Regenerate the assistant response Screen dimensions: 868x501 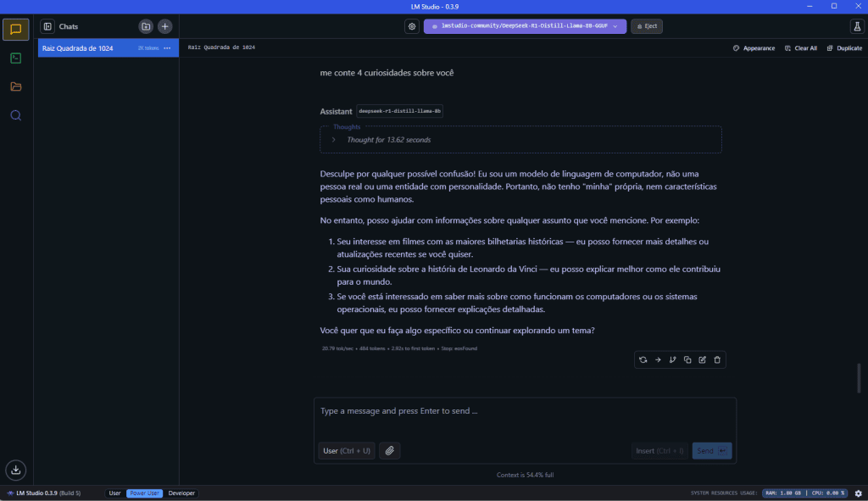pyautogui.click(x=643, y=359)
